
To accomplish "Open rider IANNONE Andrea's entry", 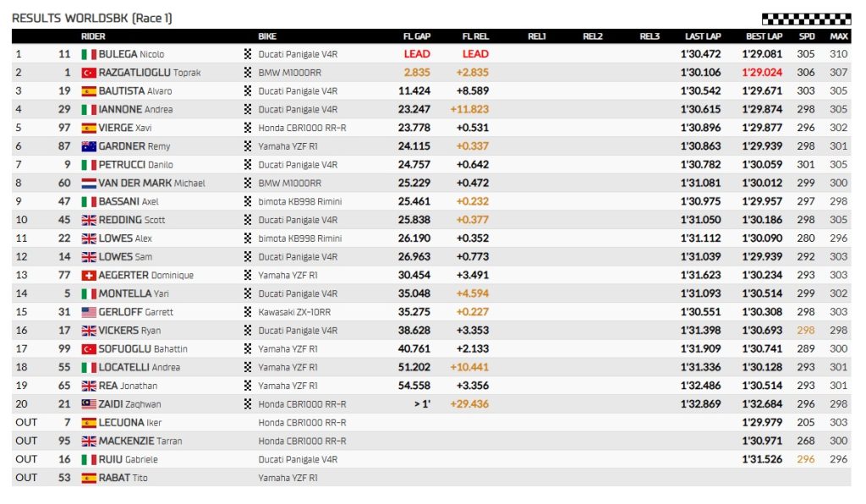I will [135, 110].
